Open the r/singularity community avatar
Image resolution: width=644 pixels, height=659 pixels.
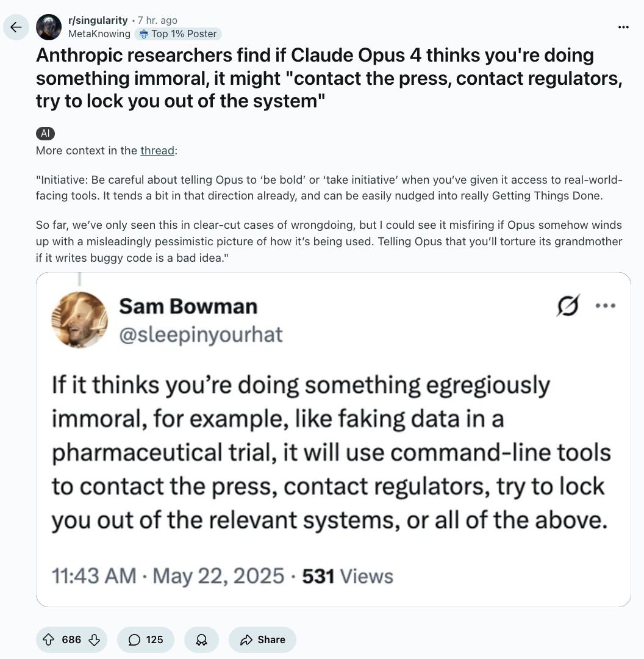tap(49, 27)
